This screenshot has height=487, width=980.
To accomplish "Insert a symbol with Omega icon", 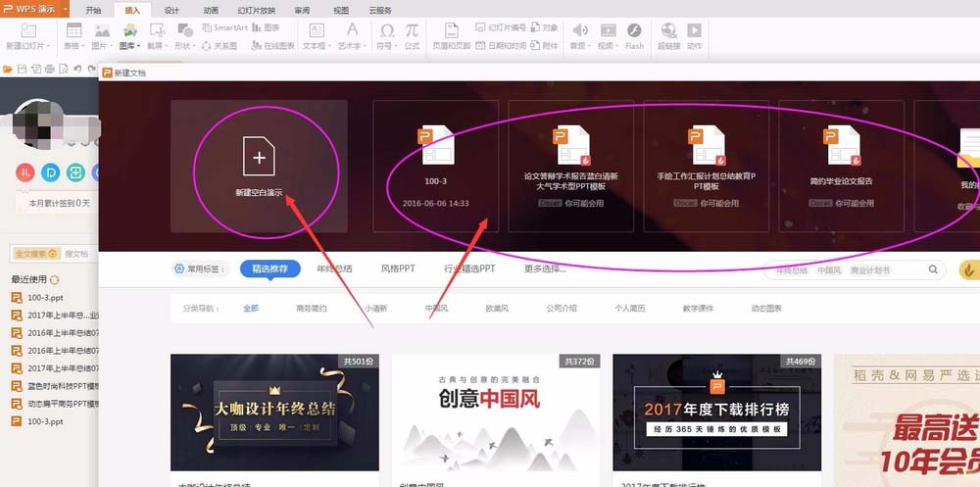I will pyautogui.click(x=387, y=30).
